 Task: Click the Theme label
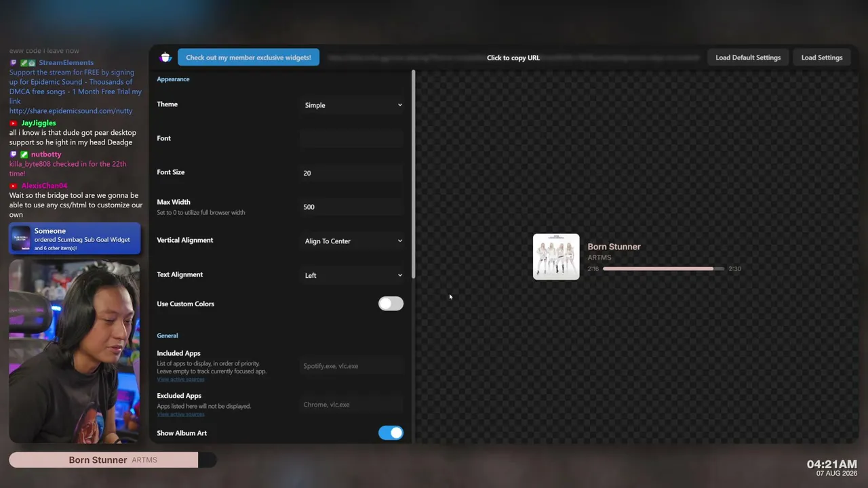(x=167, y=104)
